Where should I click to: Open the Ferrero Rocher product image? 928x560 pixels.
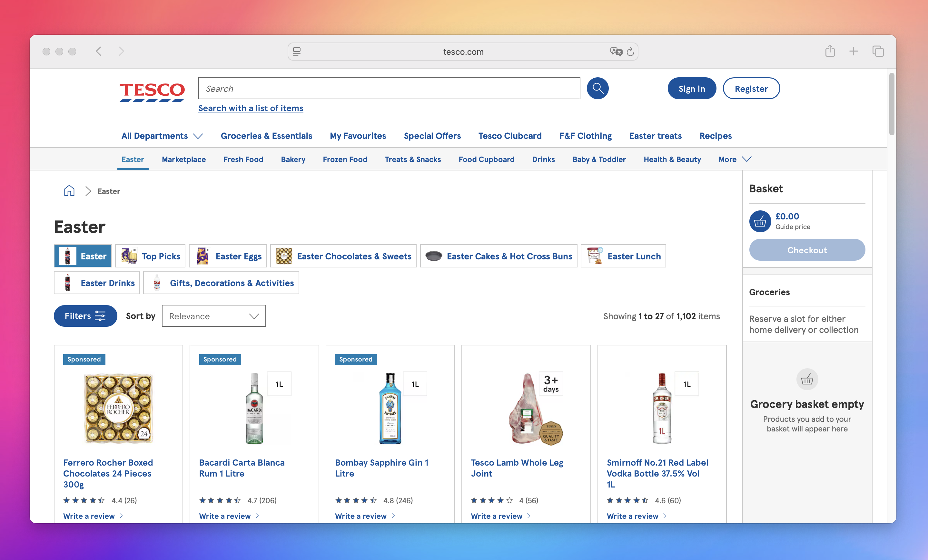[118, 408]
